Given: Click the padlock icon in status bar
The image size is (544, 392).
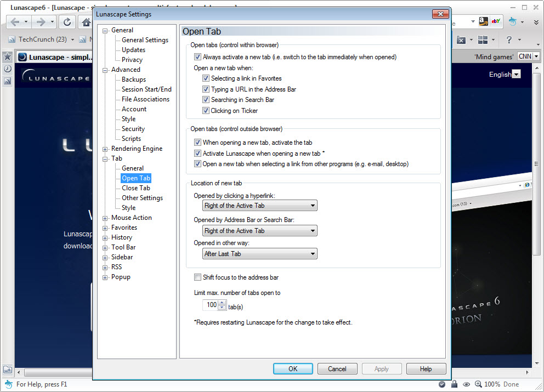Looking at the screenshot, I should (x=454, y=384).
